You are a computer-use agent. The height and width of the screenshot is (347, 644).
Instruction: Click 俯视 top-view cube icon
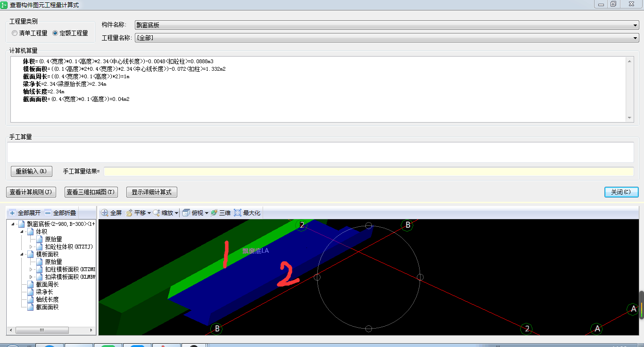[x=186, y=213]
